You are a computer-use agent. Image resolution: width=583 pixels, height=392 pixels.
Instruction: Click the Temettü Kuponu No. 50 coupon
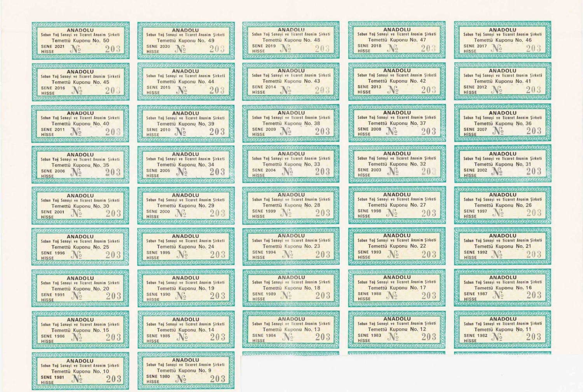point(80,41)
